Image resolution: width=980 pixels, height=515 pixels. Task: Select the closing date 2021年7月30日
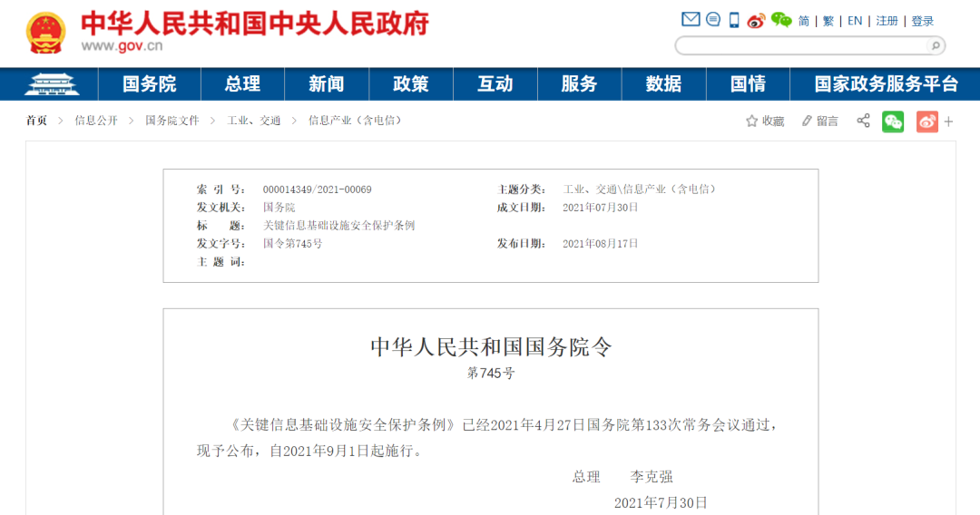[661, 502]
